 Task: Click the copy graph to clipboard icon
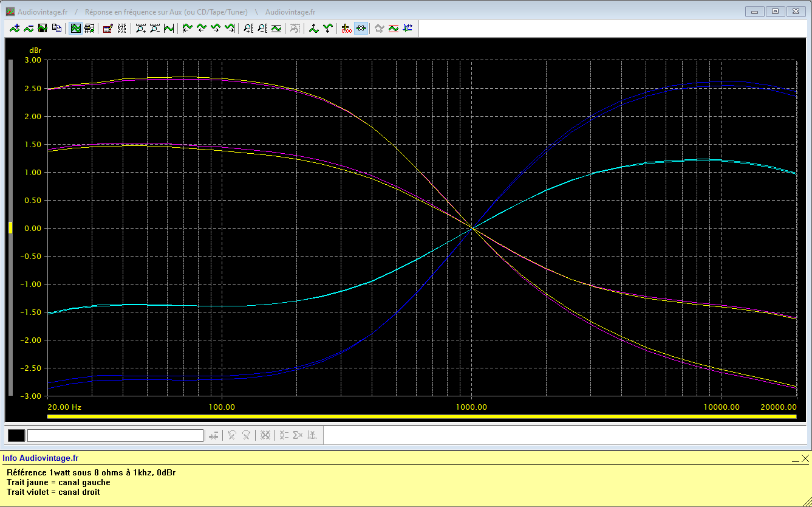(x=56, y=28)
